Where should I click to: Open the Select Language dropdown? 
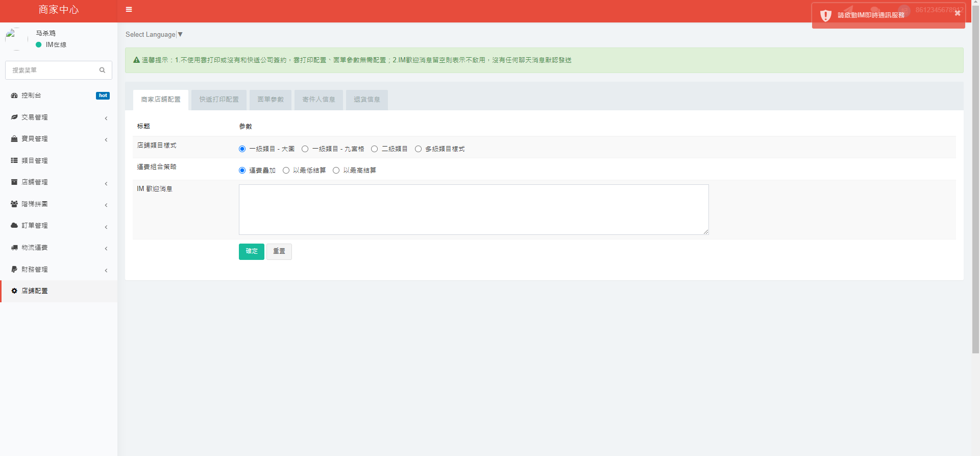pos(154,35)
